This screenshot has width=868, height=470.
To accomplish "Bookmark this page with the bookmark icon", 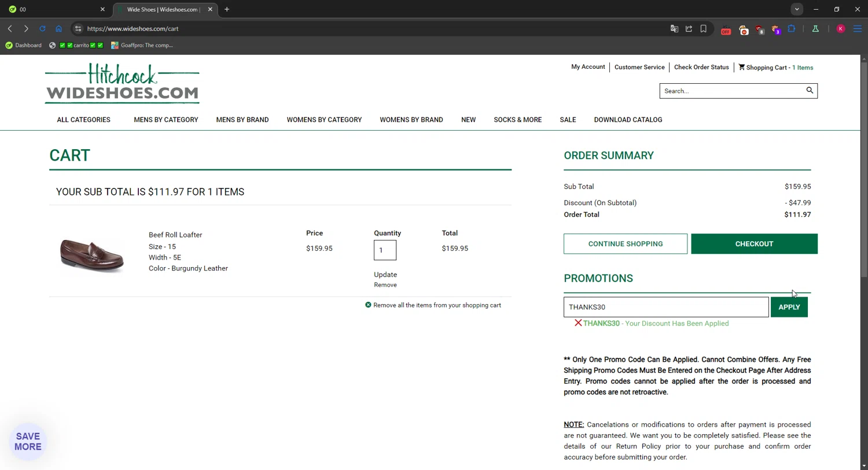I will pos(704,28).
